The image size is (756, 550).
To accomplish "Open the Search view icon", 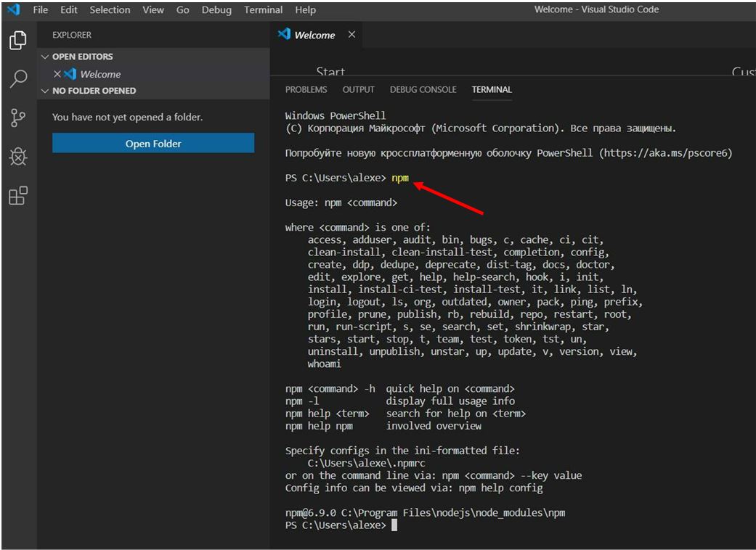I will [18, 79].
